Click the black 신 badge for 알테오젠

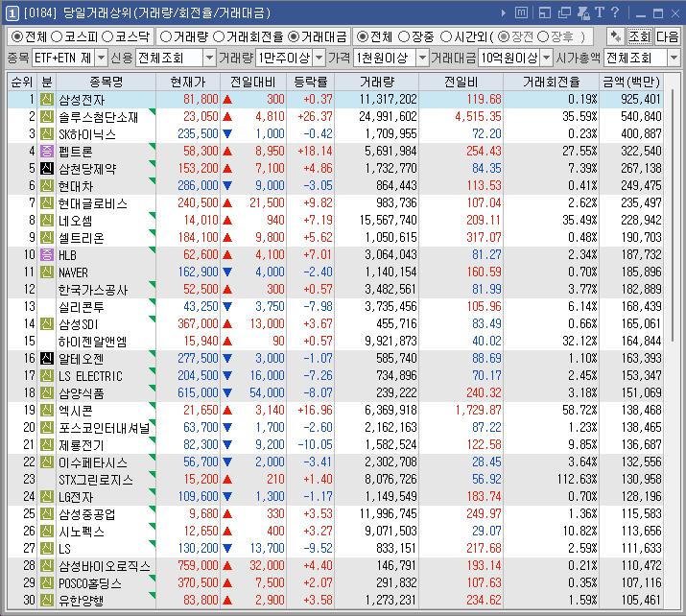(47, 358)
